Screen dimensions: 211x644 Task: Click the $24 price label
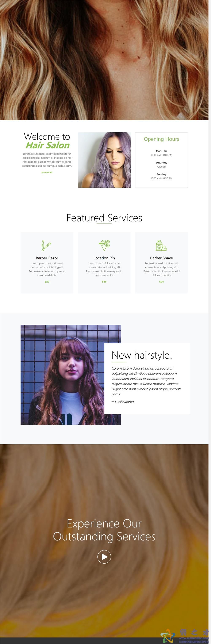(x=161, y=282)
